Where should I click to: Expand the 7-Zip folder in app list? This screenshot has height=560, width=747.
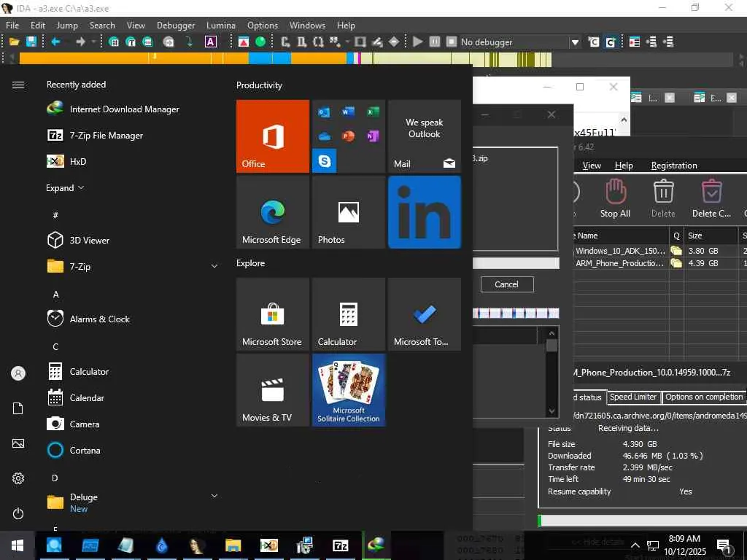tap(214, 266)
